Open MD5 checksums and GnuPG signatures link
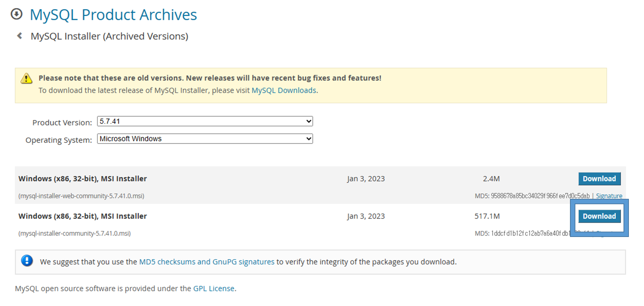644x306 pixels. click(207, 262)
